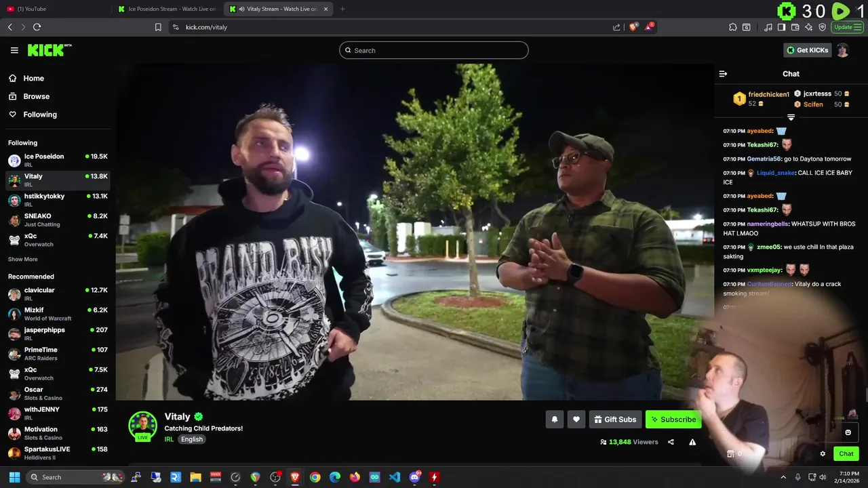
Task: Open the Kick hamburger sidebar menu
Action: tap(14, 50)
